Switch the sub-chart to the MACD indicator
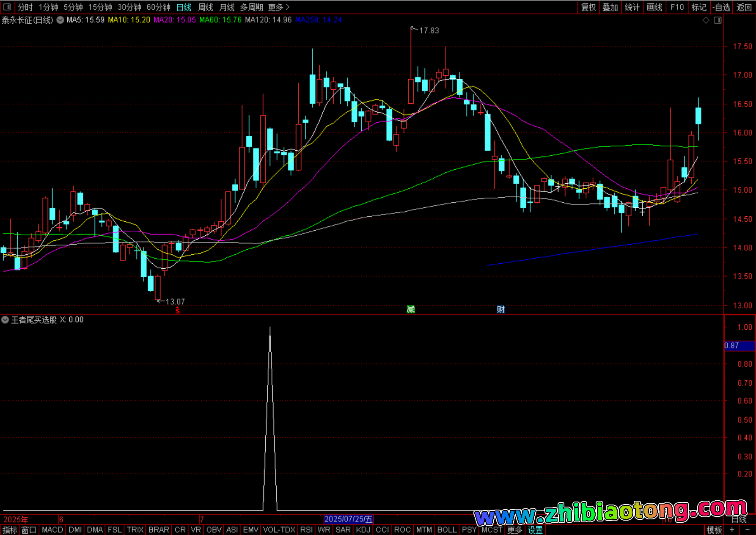756x535 pixels. [52, 529]
